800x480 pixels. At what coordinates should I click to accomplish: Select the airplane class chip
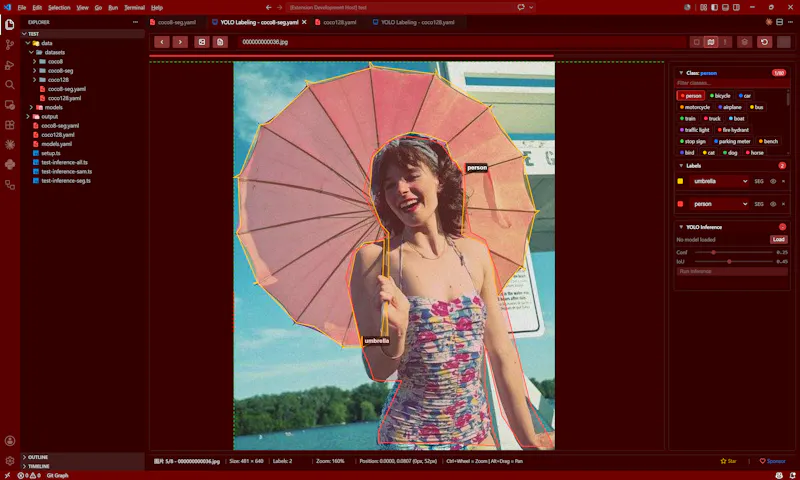(x=730, y=107)
